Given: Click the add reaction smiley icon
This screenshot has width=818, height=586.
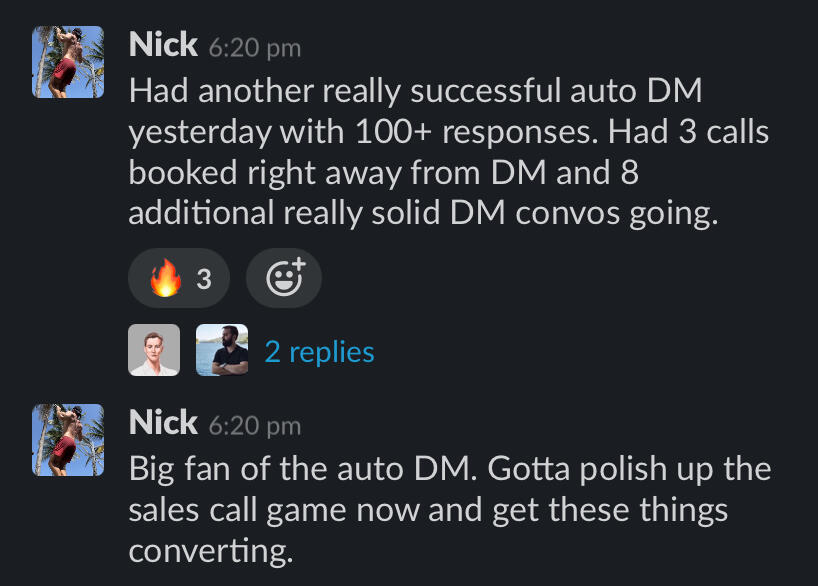Looking at the screenshot, I should [284, 279].
